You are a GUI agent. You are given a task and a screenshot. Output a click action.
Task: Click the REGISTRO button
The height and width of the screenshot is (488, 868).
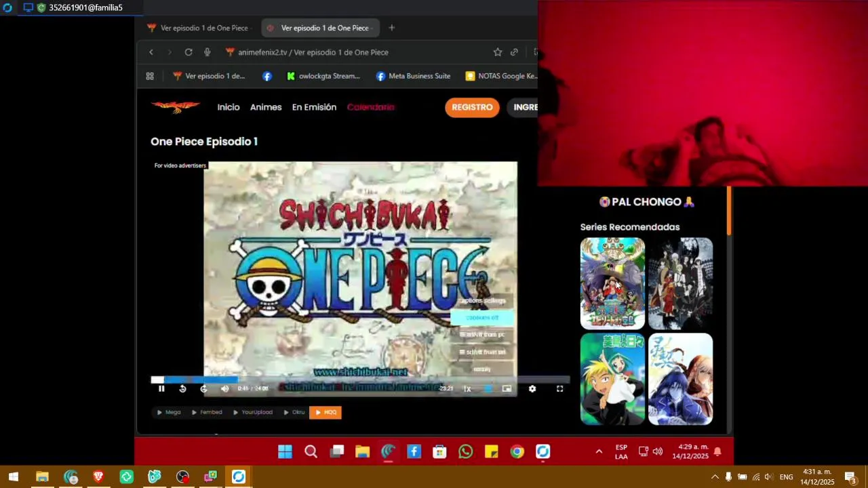pyautogui.click(x=472, y=107)
